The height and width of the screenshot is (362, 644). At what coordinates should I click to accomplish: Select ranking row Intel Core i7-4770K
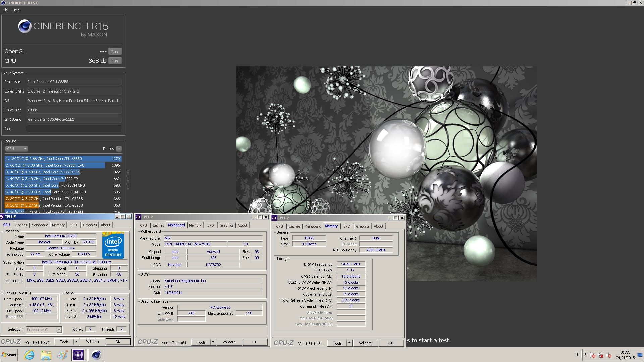[x=63, y=172]
